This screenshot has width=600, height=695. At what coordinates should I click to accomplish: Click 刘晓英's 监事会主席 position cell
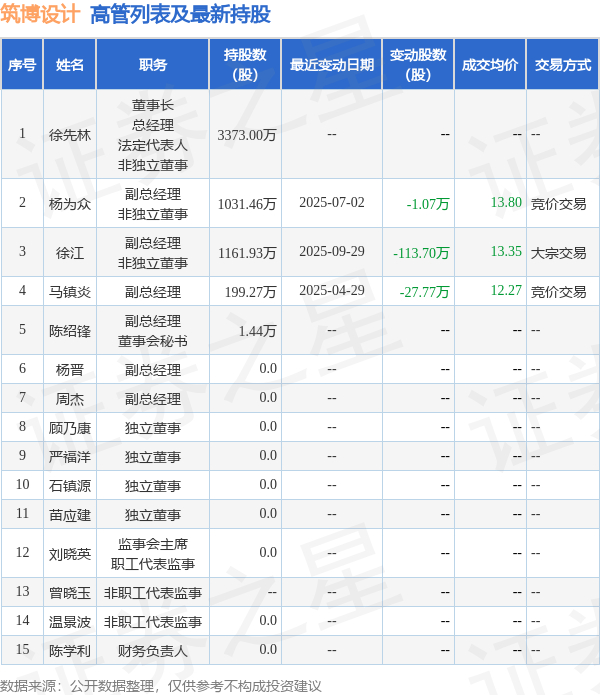(x=153, y=554)
